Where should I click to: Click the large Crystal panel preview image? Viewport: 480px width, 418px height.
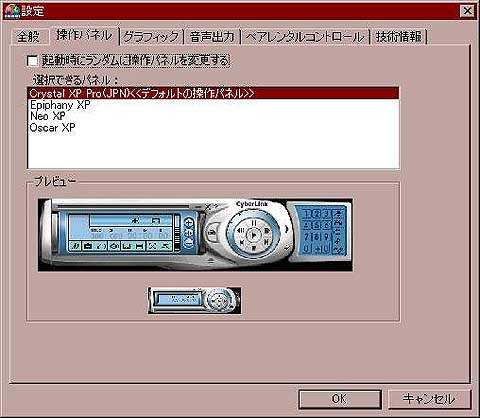tap(195, 235)
